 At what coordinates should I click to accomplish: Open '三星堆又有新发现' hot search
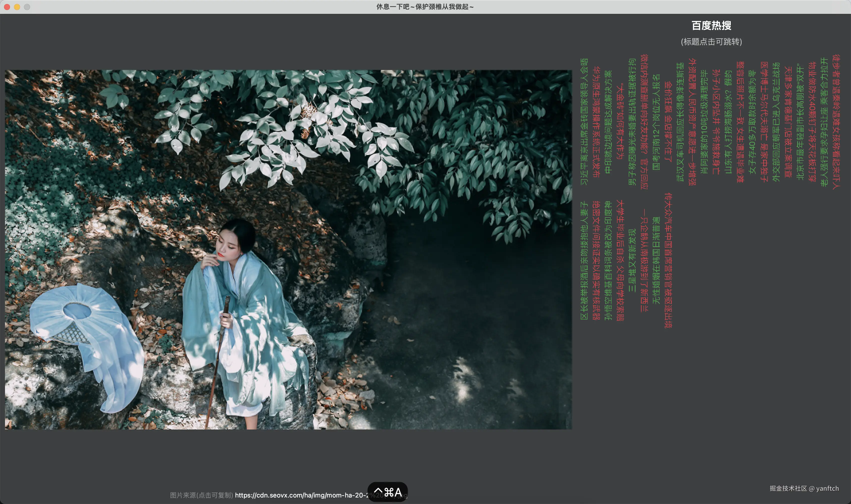[632, 260]
